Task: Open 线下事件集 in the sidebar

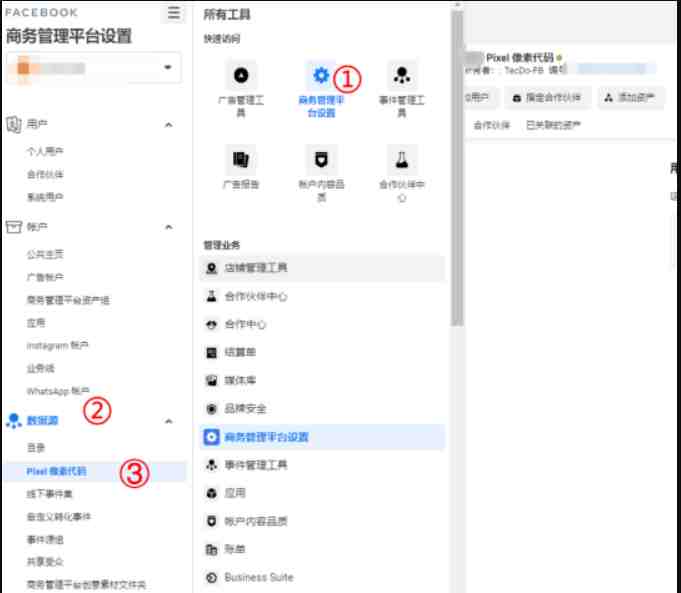Action: [50, 494]
